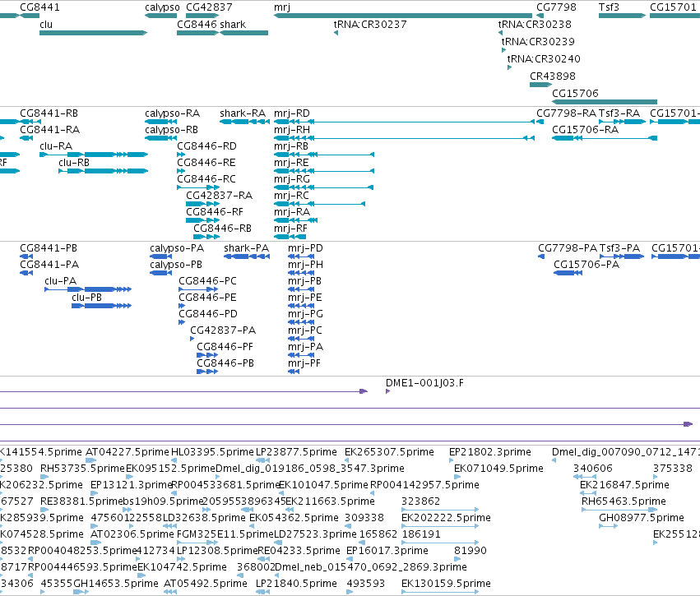Click the CG8441-PB protein label

49,248
